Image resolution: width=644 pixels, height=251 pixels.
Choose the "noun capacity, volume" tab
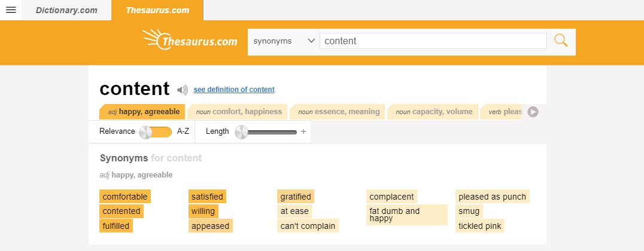[434, 112]
